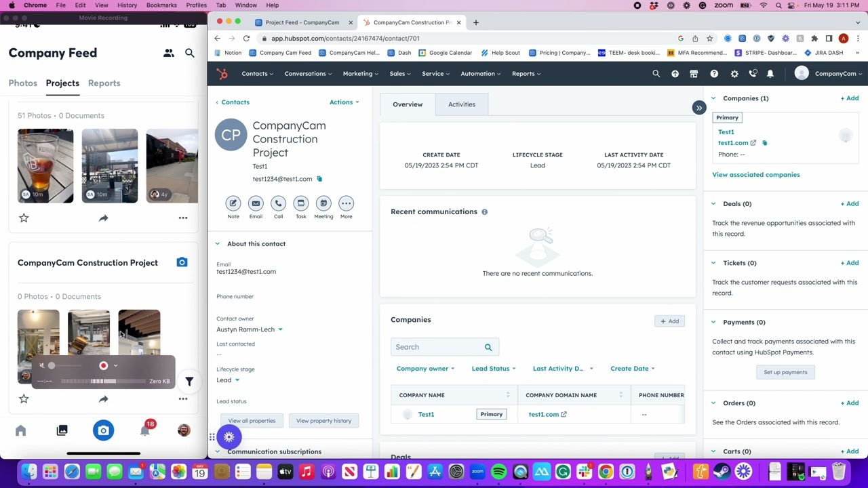
Task: Click Add button in Companies card
Action: click(x=669, y=321)
